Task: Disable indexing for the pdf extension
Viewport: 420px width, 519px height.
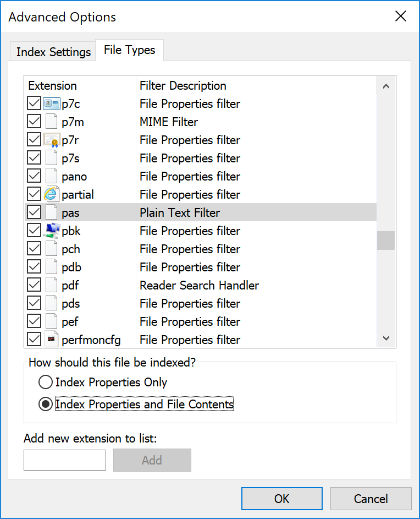Action: [x=34, y=285]
